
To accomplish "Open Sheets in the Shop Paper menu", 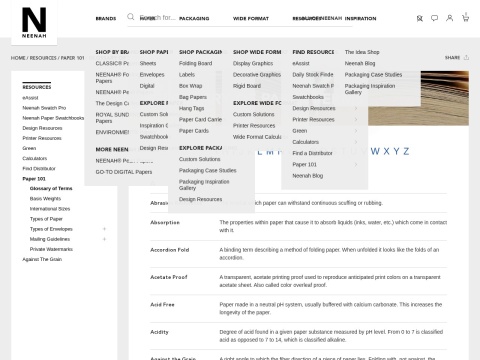I will [x=148, y=63].
